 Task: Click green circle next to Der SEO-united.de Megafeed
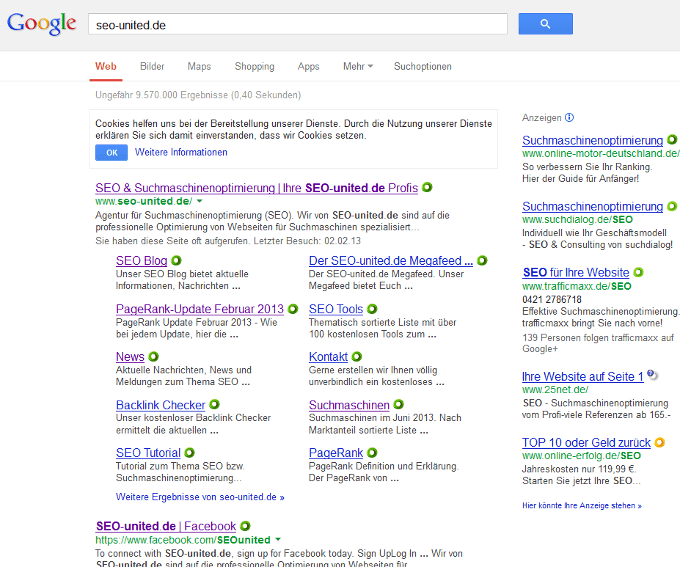(x=482, y=260)
